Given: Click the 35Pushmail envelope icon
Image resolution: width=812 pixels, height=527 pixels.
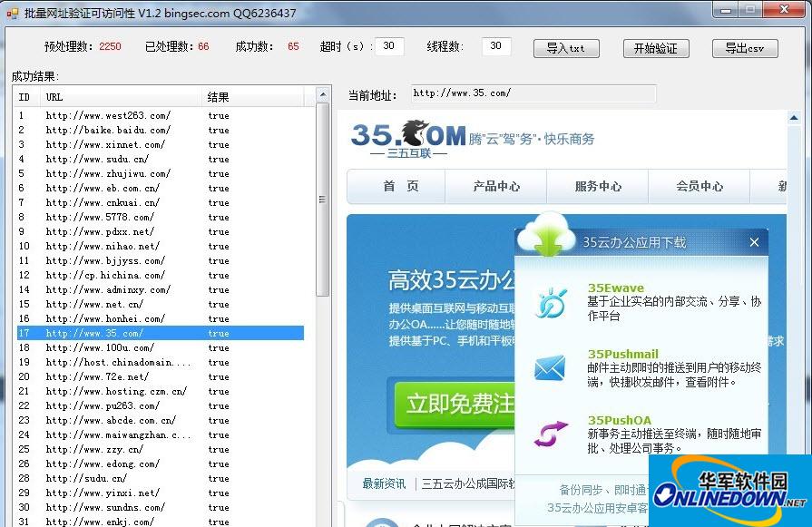Looking at the screenshot, I should [x=550, y=368].
